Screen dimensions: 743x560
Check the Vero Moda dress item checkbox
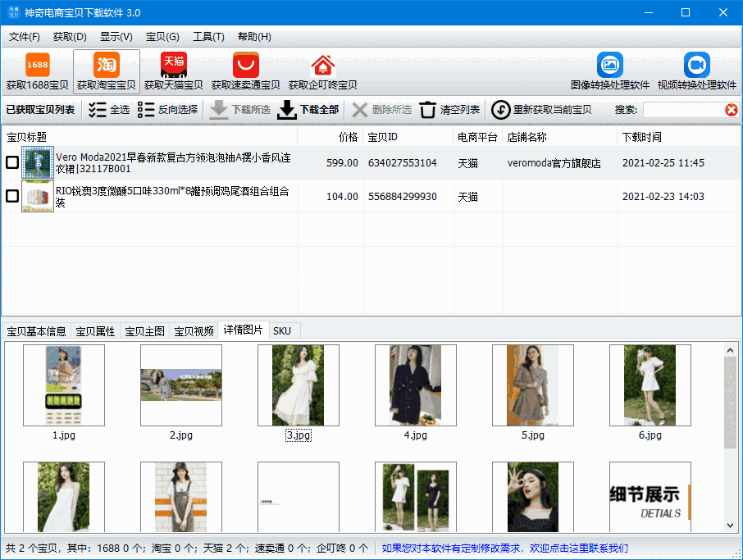pos(12,163)
